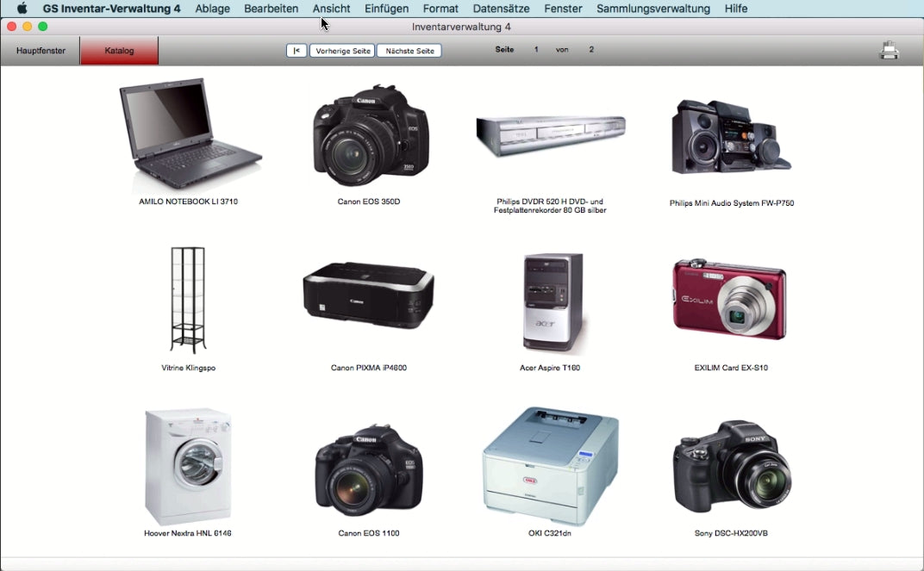This screenshot has height=571, width=924.
Task: Open the AMILO NOTEBOOK LI 3710 entry
Action: pyautogui.click(x=188, y=133)
